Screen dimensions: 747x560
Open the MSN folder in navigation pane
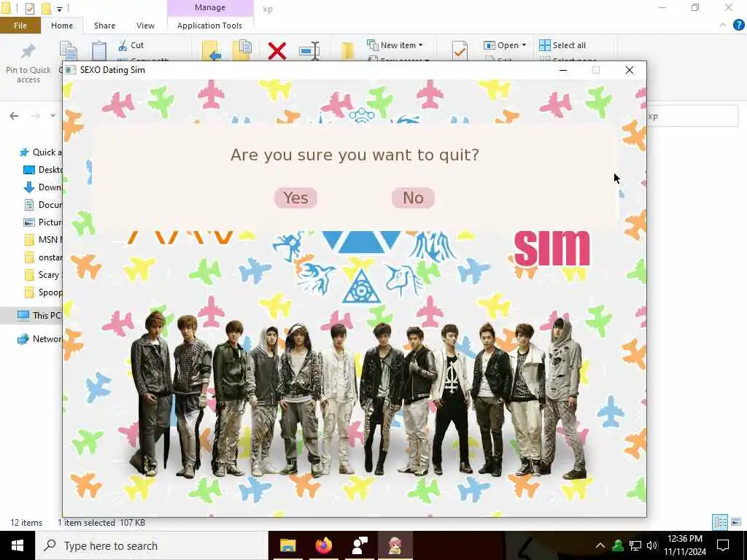click(43, 239)
